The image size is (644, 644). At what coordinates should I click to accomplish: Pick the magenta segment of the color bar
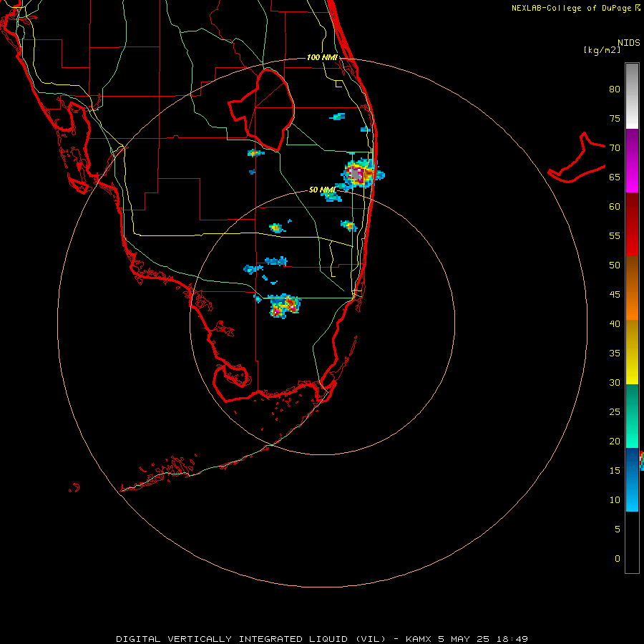632,160
